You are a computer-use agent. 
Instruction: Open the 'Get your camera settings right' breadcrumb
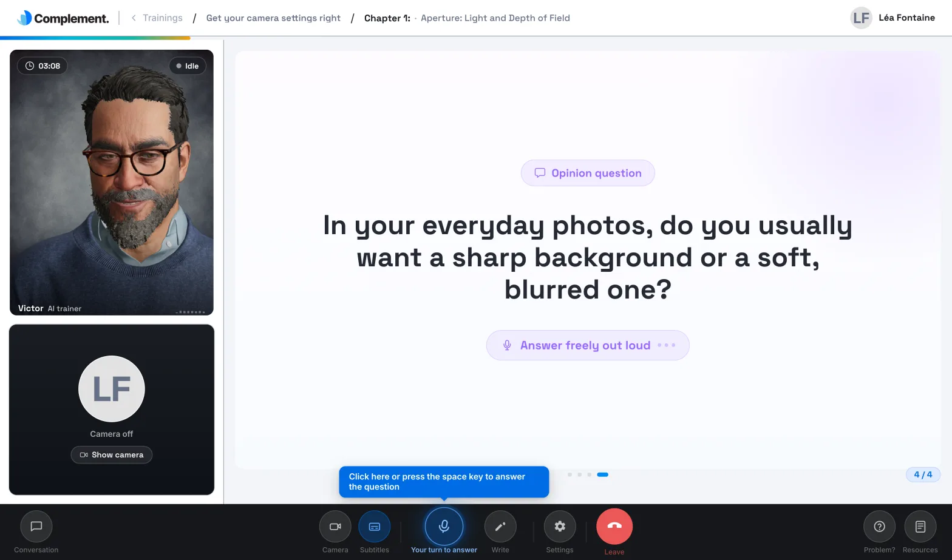[x=273, y=18]
